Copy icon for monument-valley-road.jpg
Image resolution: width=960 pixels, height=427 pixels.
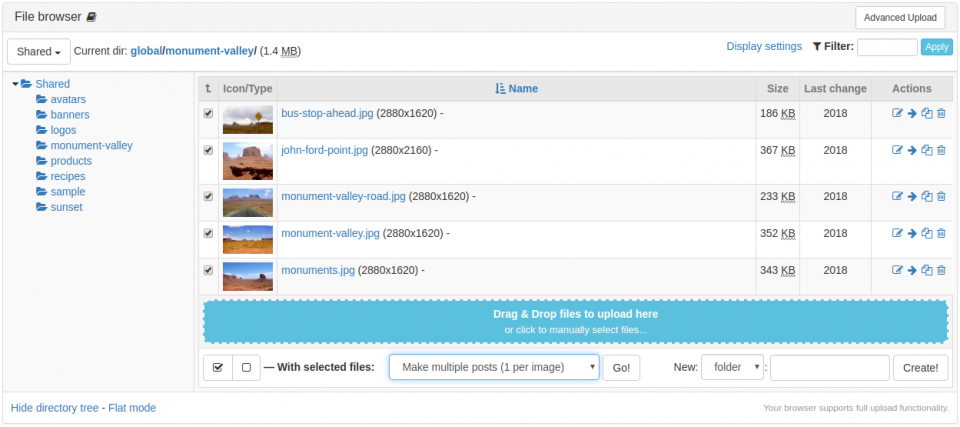click(x=927, y=197)
